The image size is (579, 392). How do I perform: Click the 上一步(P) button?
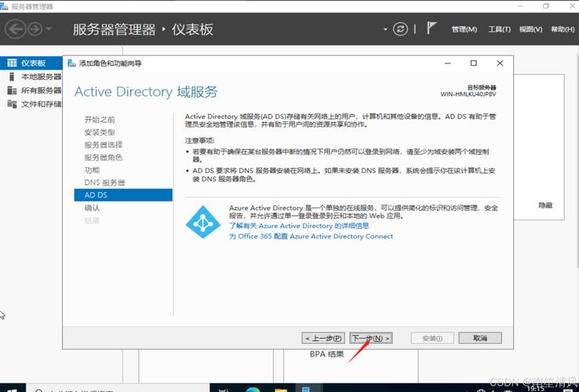(323, 338)
